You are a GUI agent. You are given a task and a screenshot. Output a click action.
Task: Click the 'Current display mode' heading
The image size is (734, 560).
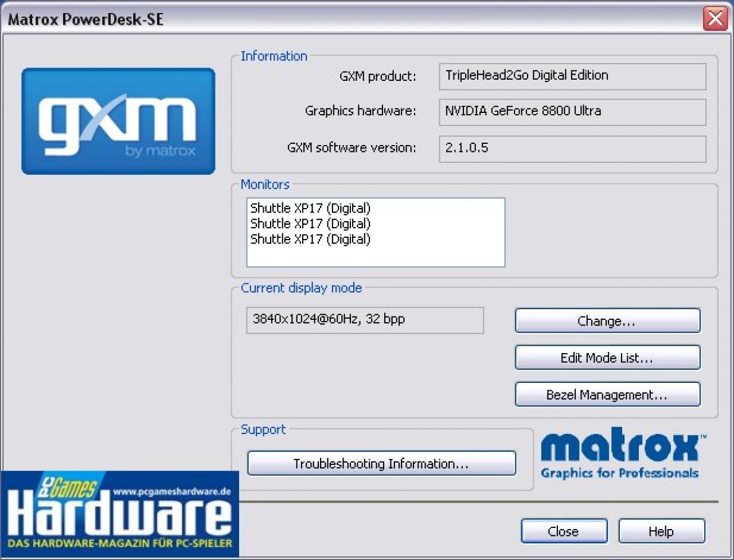[301, 288]
